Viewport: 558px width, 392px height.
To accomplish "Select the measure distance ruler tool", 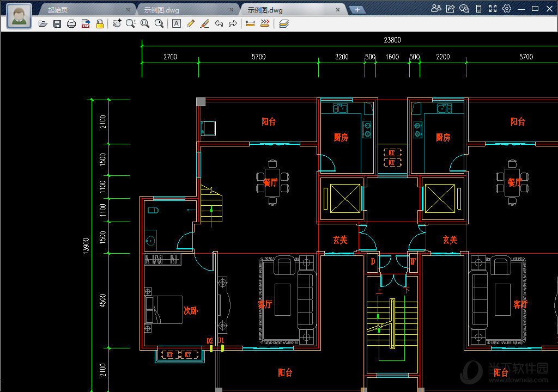I will 251,23.
